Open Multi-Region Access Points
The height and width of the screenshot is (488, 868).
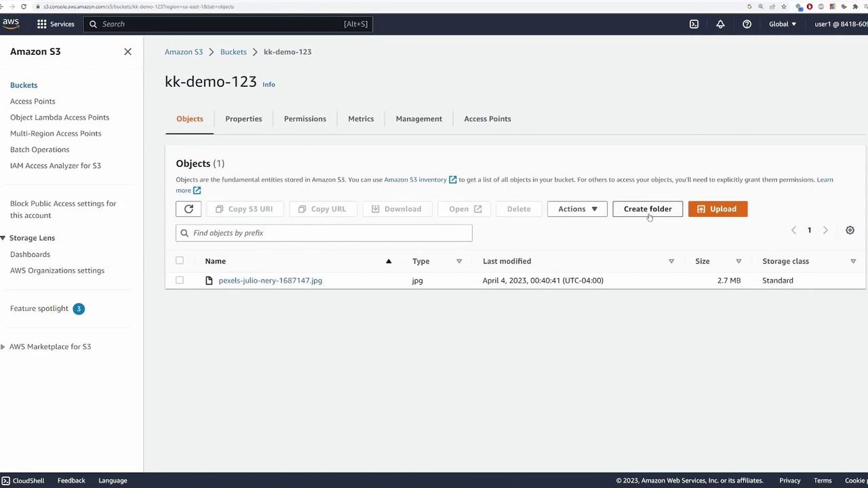[x=56, y=134]
